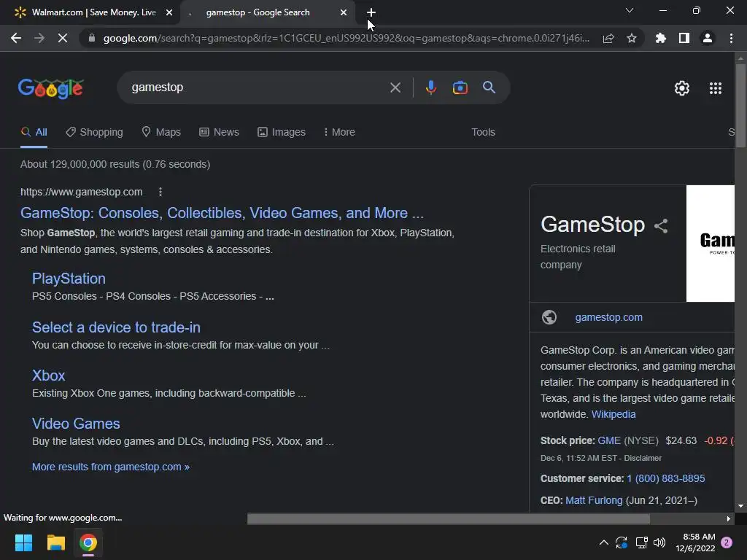Select the All results tab

tap(34, 133)
